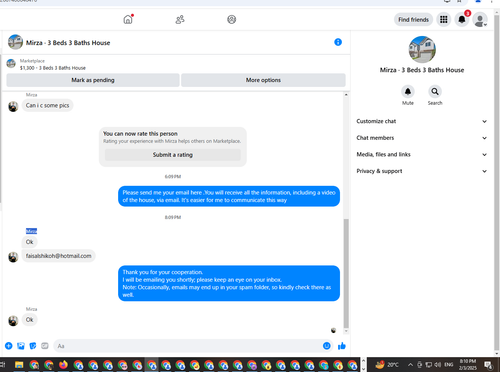Viewport: 500px width, 372px height.
Task: Open the emoji picker in message field
Action: click(327, 346)
